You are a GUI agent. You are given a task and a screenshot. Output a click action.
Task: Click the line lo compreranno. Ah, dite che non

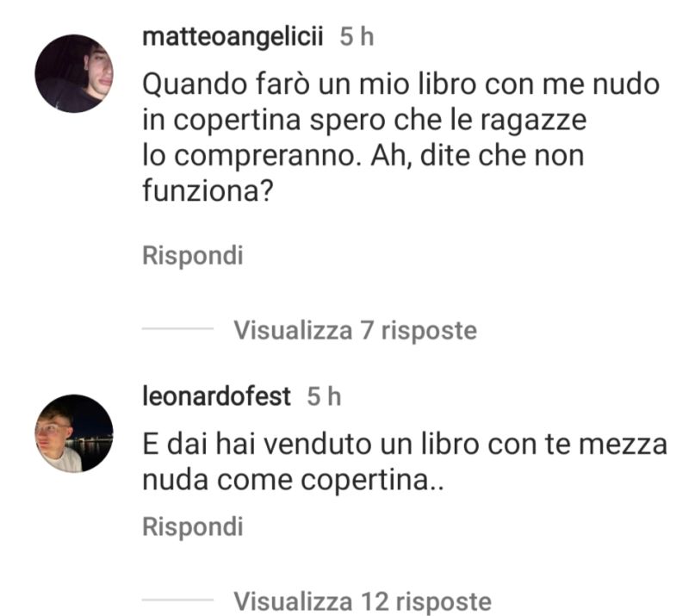[x=363, y=156]
